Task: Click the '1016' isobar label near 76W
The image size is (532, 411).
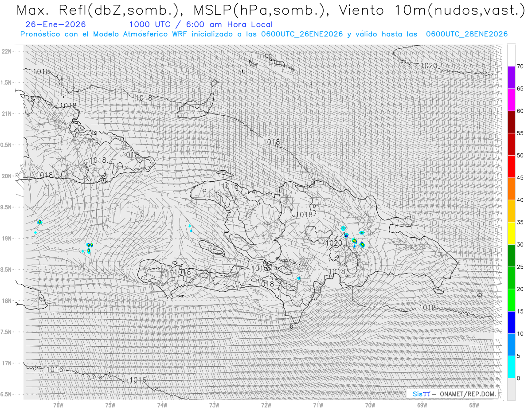Action: click(x=55, y=369)
